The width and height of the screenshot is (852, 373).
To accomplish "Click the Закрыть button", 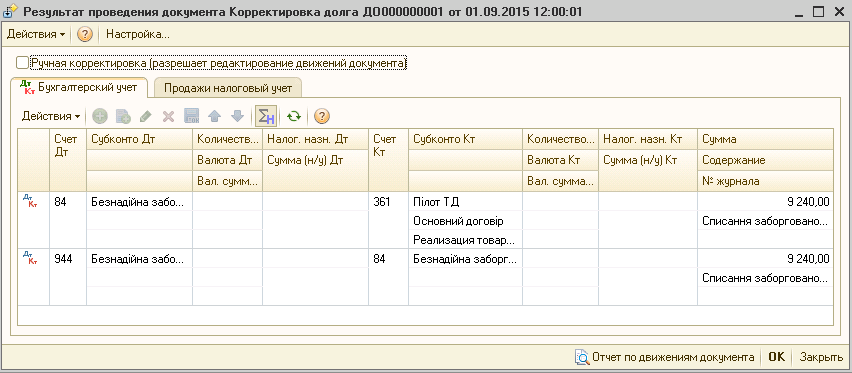I will [x=821, y=357].
